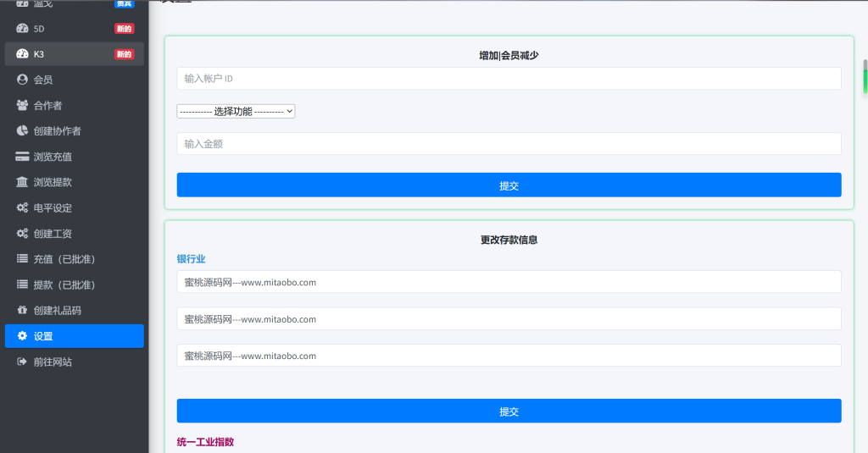Submit the 增加|会员减少 form
Screen dimensions: 868x453
[x=509, y=185]
